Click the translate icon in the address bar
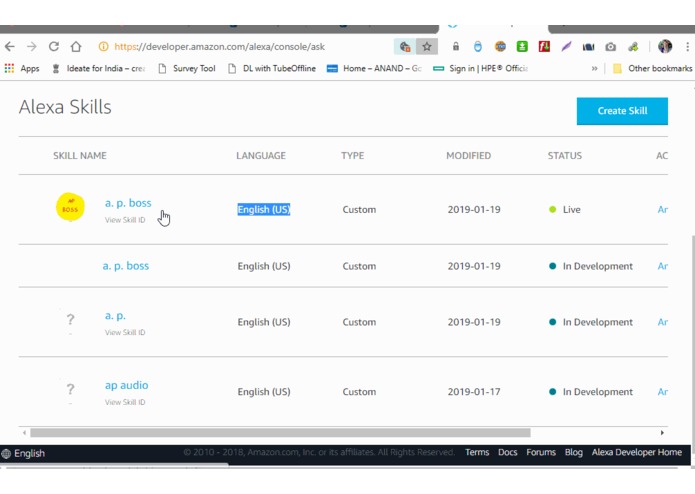This screenshot has width=695, height=494. pyautogui.click(x=405, y=47)
